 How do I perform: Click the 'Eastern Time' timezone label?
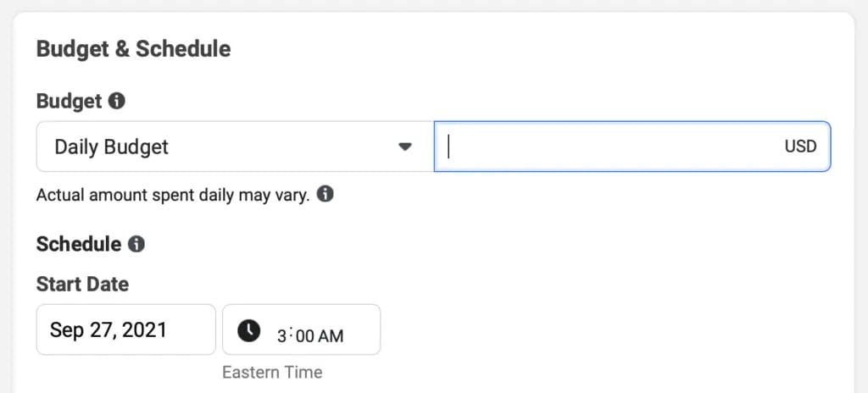(x=272, y=372)
